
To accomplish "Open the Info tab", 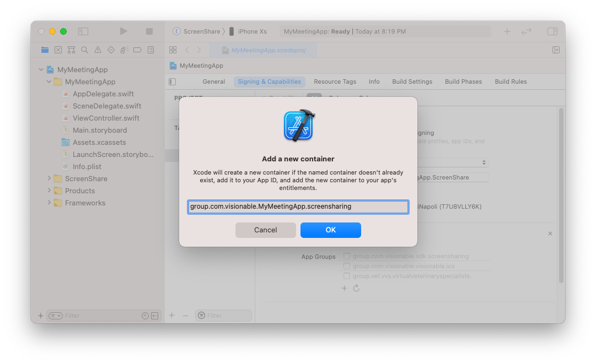I will (x=374, y=82).
